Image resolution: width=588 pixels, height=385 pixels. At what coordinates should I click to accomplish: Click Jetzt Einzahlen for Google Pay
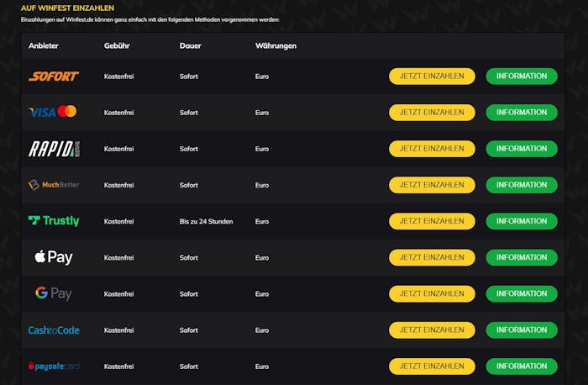[x=432, y=294]
